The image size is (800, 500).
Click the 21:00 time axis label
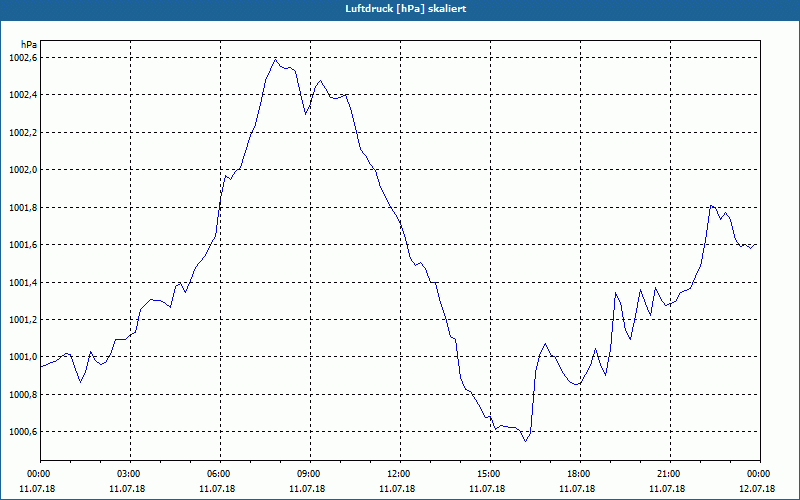click(x=670, y=474)
